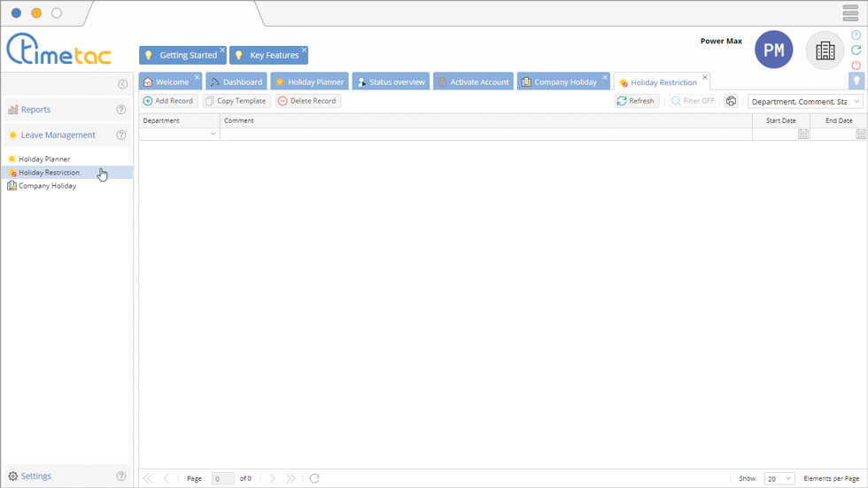Click the PM user avatar
Screen dimensions: 868x488
point(773,50)
